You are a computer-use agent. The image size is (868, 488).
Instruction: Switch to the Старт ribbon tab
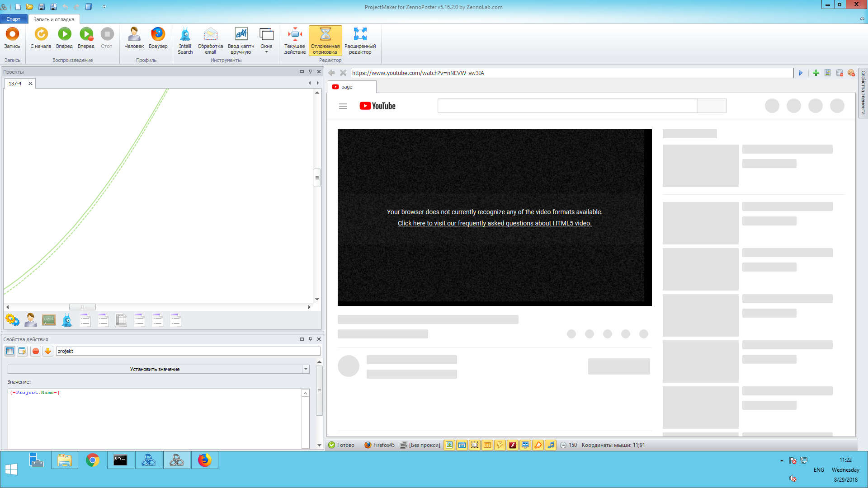coord(14,19)
